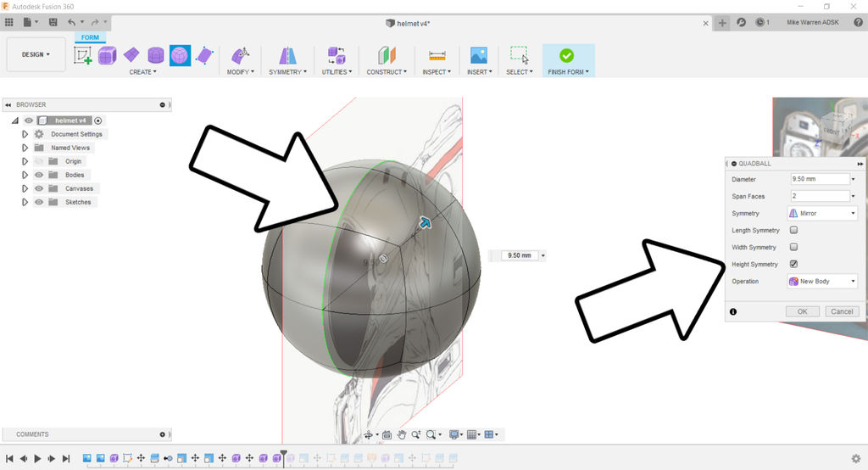868x470 pixels.
Task: Save the document with the disk icon
Action: pos(53,22)
